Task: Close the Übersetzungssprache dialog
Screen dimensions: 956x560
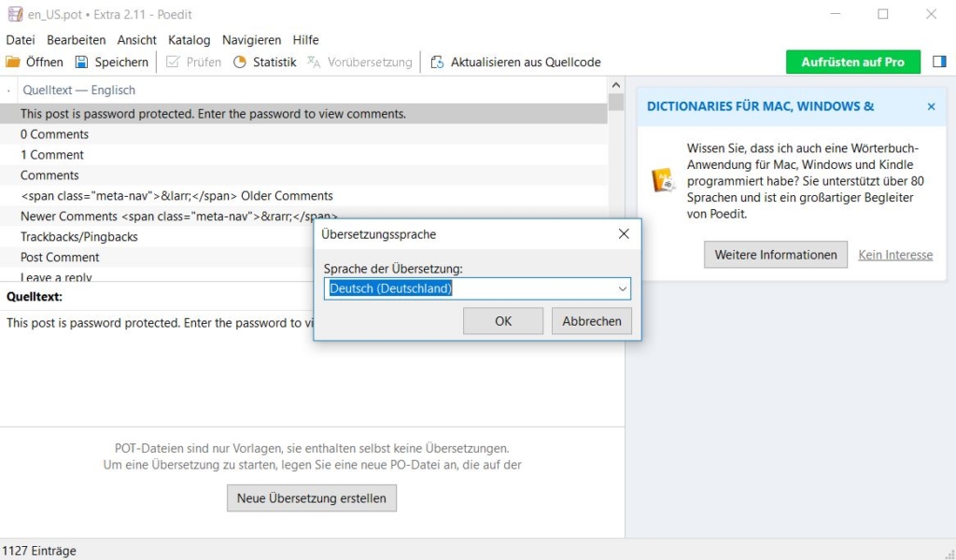Action: [x=624, y=234]
